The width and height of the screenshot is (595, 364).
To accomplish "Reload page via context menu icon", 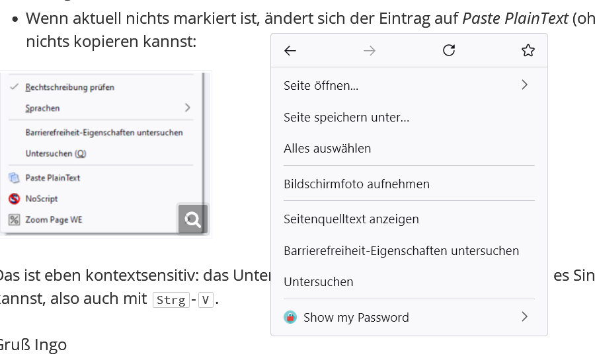I will click(x=449, y=51).
